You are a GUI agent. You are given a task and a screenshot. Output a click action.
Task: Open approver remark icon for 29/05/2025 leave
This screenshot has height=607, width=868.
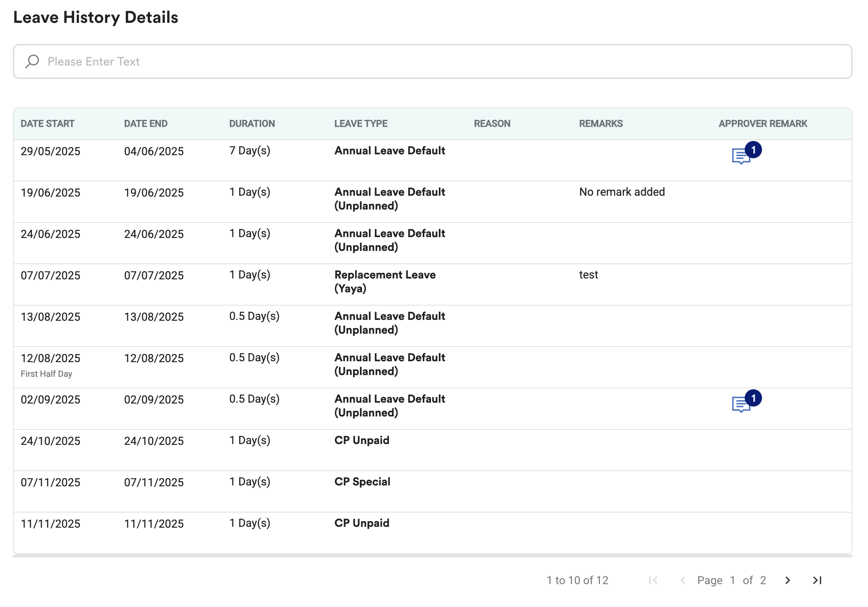pyautogui.click(x=740, y=156)
